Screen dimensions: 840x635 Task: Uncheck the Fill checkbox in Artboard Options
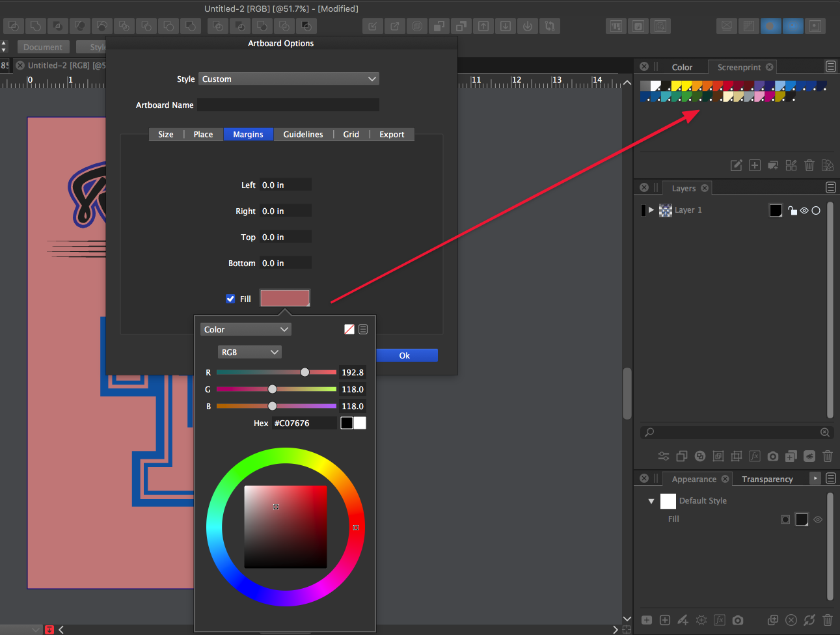pyautogui.click(x=230, y=299)
